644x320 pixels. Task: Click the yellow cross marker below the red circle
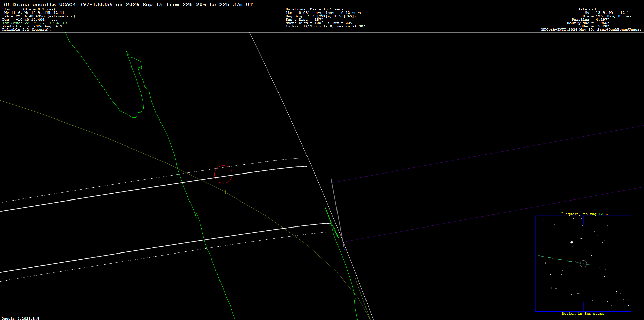tap(226, 192)
